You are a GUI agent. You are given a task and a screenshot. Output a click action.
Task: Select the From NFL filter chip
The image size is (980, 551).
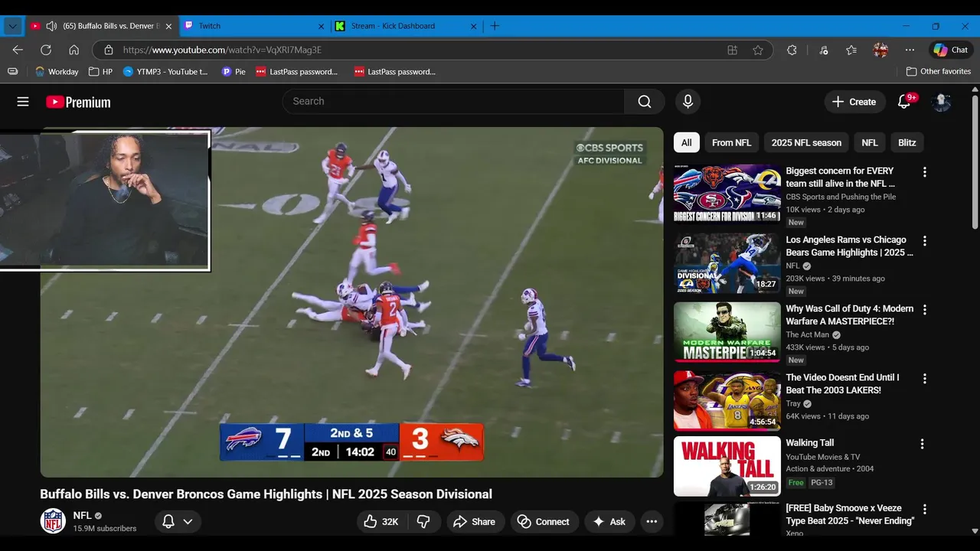click(x=731, y=142)
